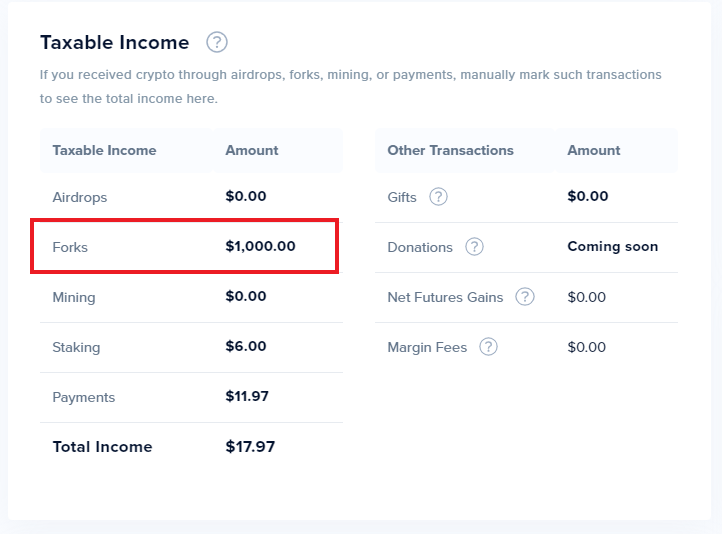
Task: Click the Donations help question icon
Action: pos(474,247)
